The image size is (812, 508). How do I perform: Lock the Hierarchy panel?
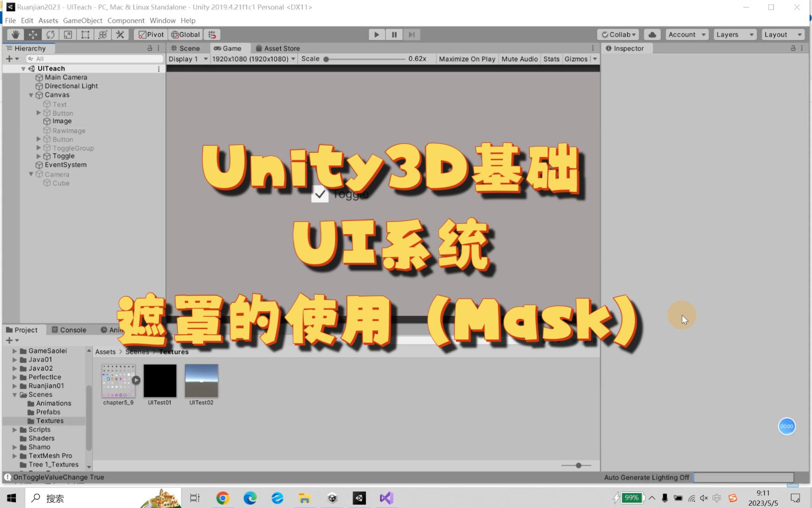click(x=150, y=48)
